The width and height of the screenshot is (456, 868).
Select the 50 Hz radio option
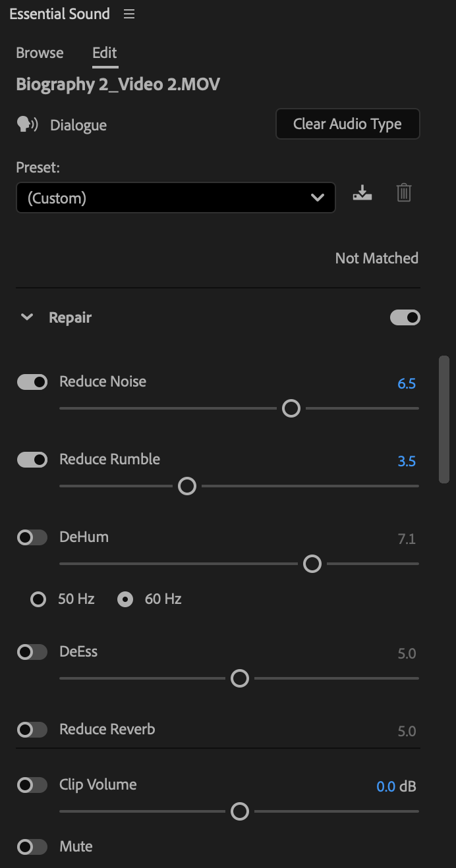(x=39, y=599)
